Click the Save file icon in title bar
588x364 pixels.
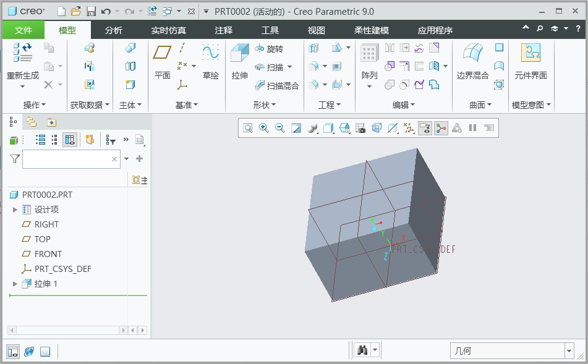tap(91, 12)
